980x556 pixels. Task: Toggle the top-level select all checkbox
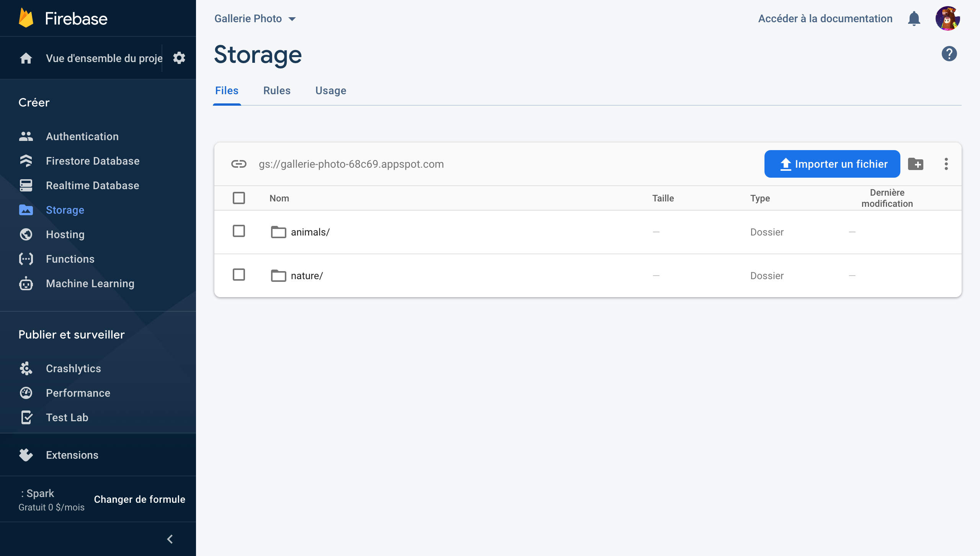click(240, 198)
